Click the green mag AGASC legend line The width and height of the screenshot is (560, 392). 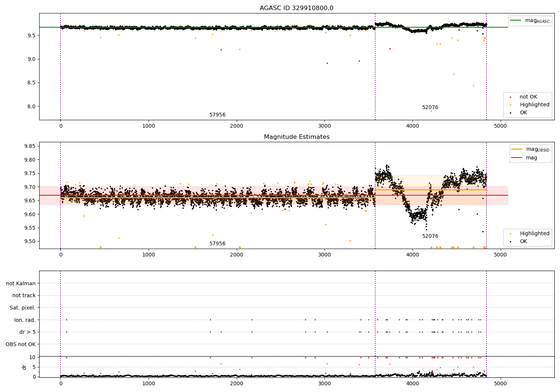(x=516, y=21)
